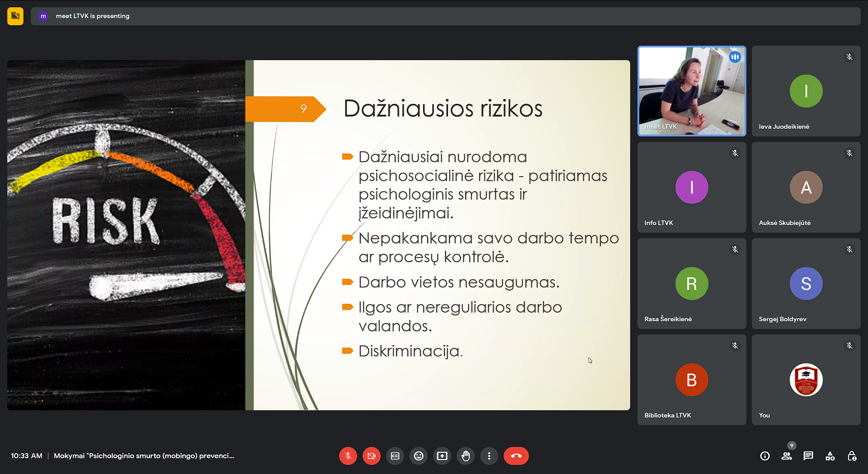The height and width of the screenshot is (474, 868).
Task: Click the bullet 'Diskriminacija.'
Action: (410, 351)
